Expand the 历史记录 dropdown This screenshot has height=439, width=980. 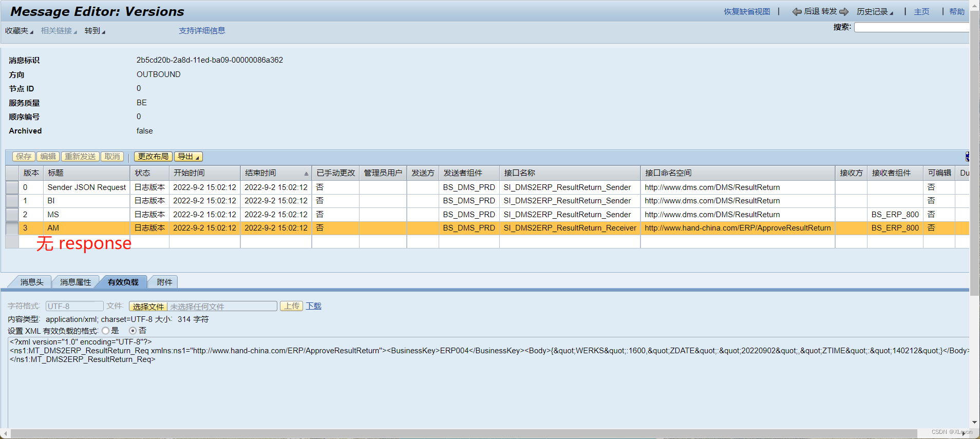tap(875, 12)
